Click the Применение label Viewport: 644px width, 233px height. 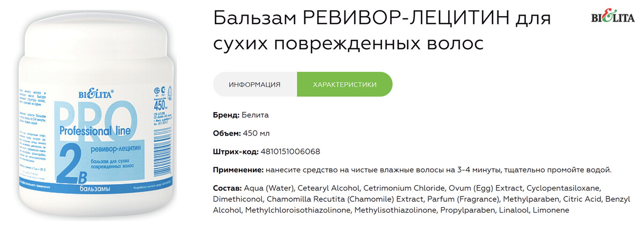pos(238,170)
